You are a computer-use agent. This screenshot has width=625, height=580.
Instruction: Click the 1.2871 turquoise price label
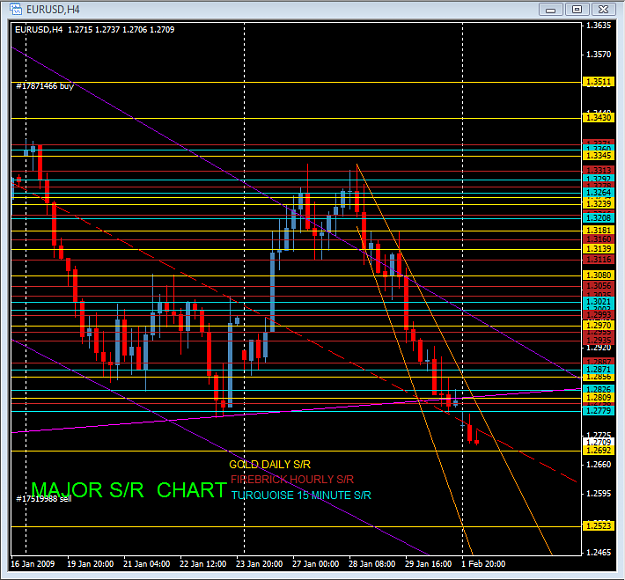(598, 370)
